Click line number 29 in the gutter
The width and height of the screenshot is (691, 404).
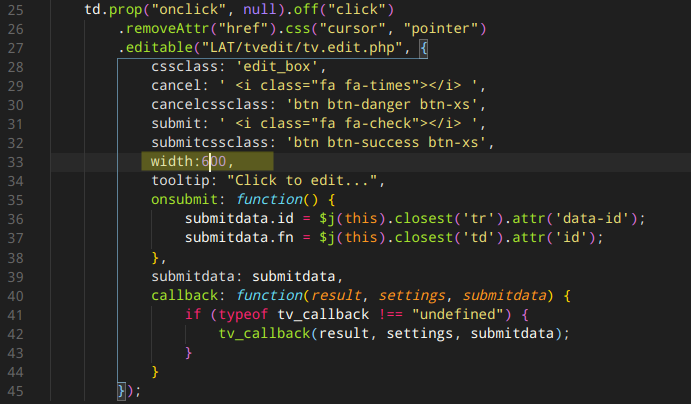coord(15,86)
